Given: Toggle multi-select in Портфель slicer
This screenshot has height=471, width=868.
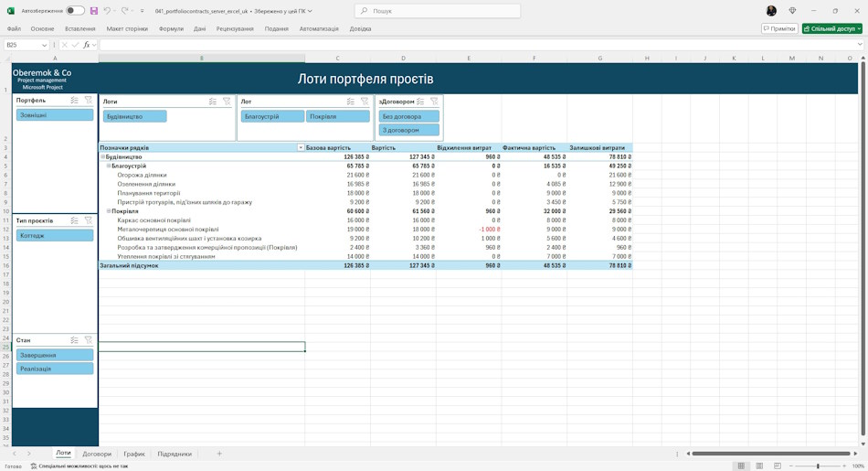Looking at the screenshot, I should (x=75, y=101).
